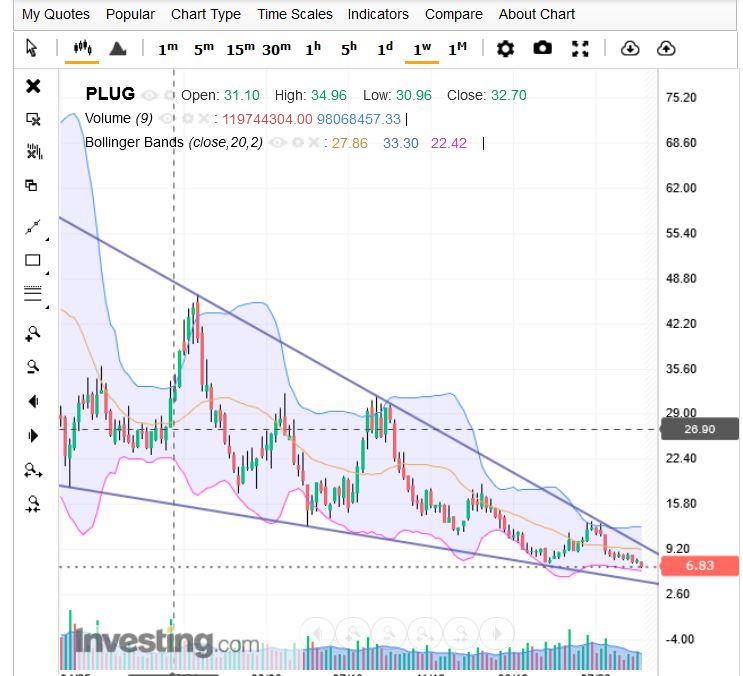
Task: Open Chart Type menu
Action: (206, 14)
